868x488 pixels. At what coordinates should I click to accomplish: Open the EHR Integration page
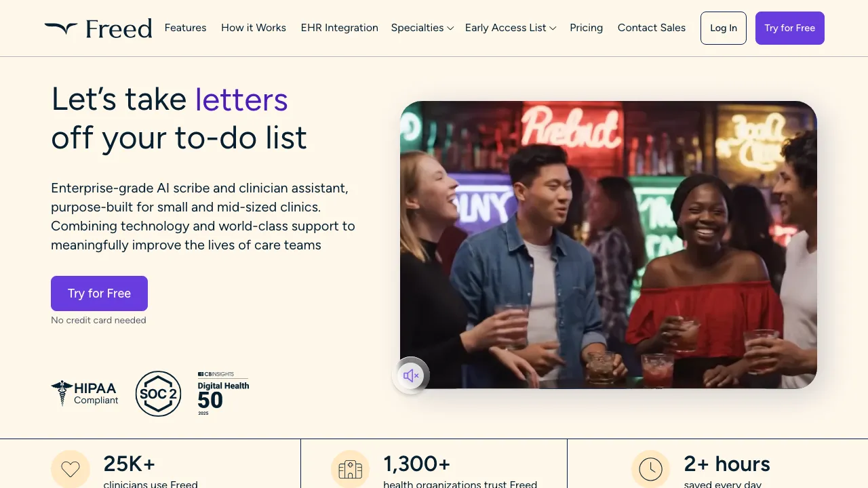tap(339, 28)
